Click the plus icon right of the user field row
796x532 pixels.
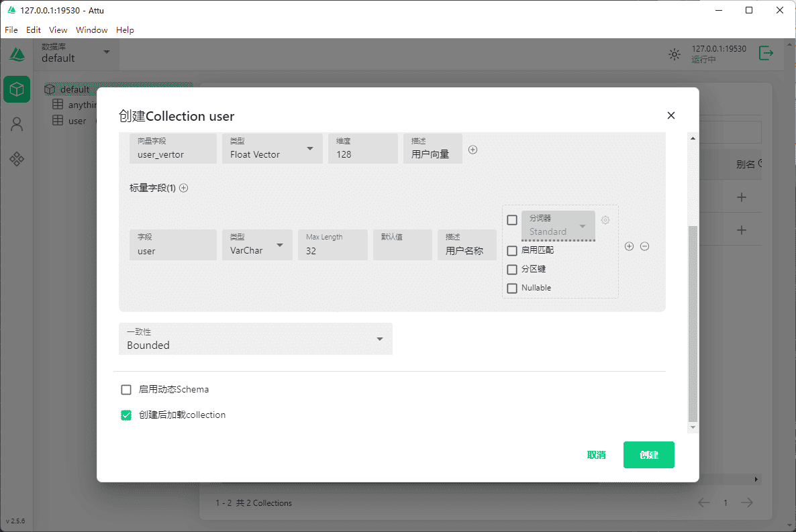point(629,246)
